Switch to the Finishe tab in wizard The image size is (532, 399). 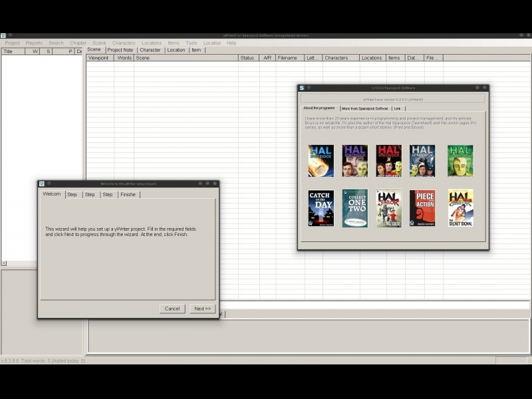[x=128, y=195]
